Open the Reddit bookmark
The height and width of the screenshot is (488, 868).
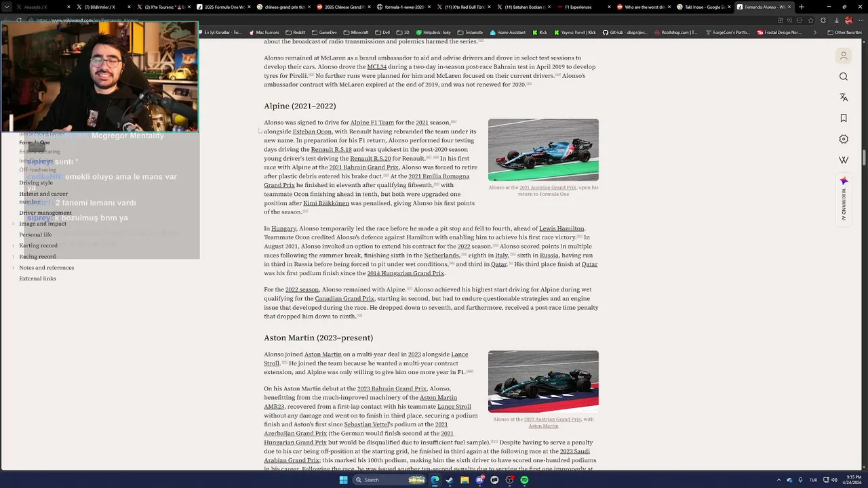(x=295, y=32)
